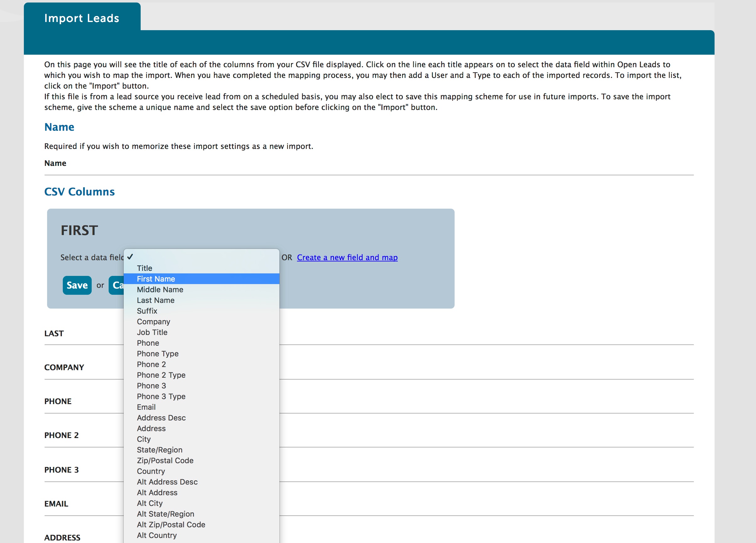The image size is (756, 543).
Task: Choose 'Title' from the dropdown list
Action: point(144,268)
